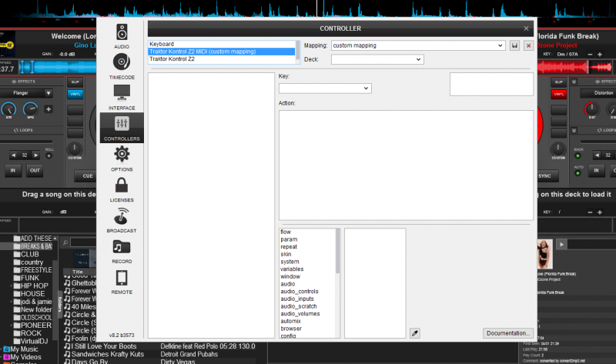Click the left deck CUE button
Screen dimensions: 616x364
tap(85, 176)
